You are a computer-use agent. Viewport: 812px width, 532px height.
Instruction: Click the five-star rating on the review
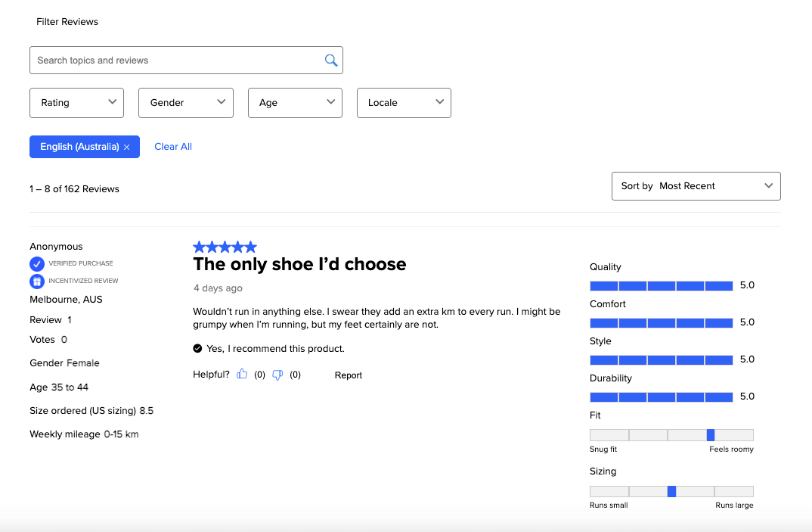point(225,247)
